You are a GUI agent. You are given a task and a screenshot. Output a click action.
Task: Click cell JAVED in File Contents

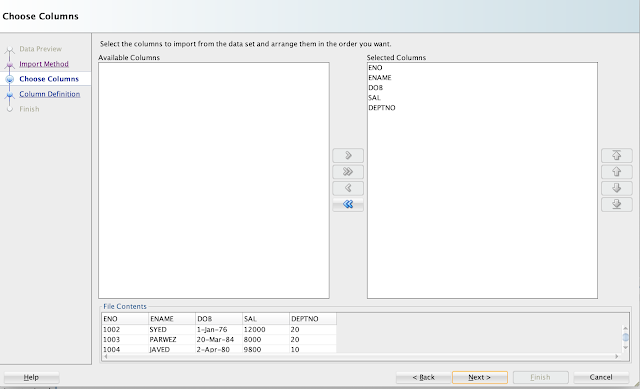tap(172, 349)
